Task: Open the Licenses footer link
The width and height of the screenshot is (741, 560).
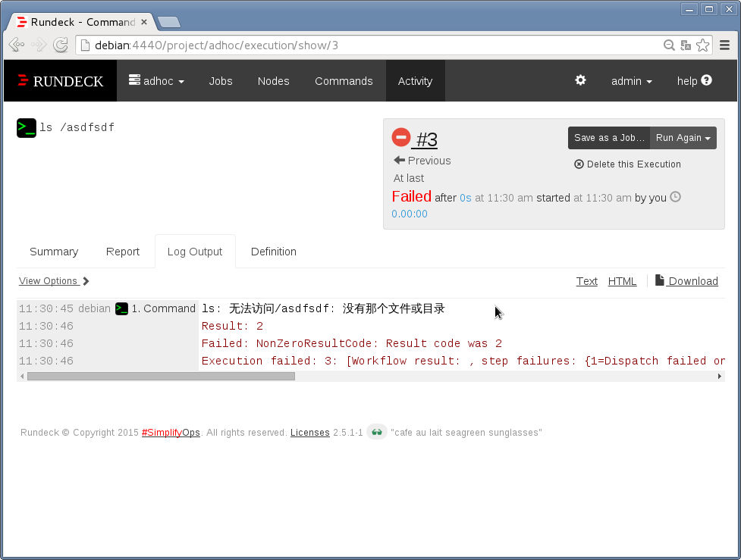Action: click(x=309, y=433)
